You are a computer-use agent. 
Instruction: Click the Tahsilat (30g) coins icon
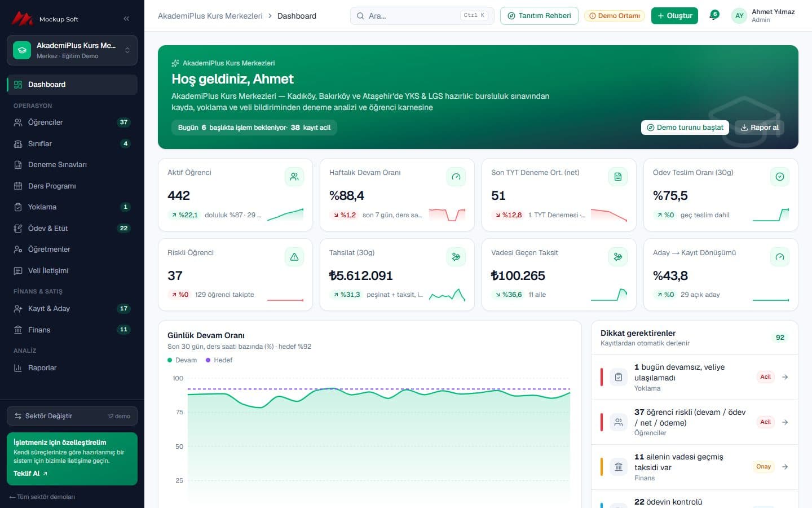(456, 257)
